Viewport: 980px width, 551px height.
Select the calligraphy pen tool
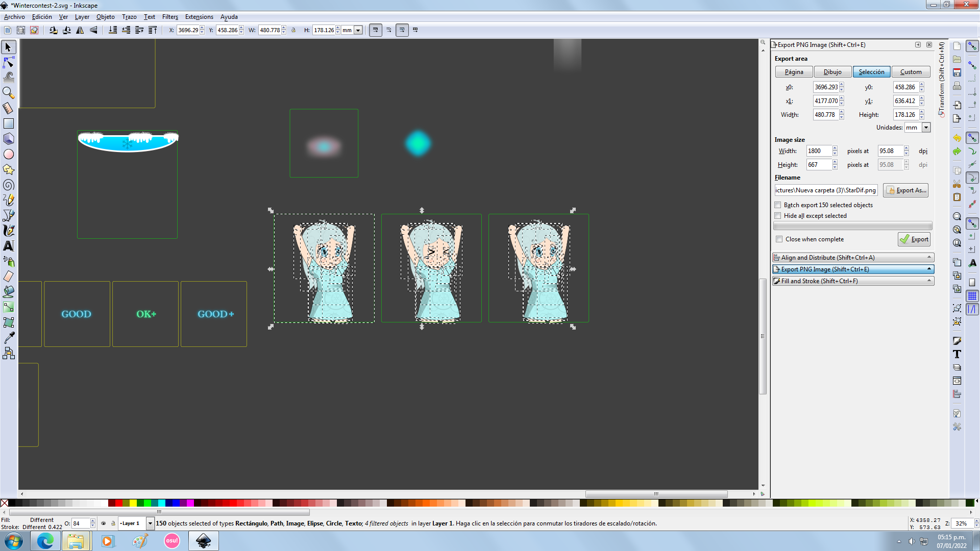click(x=8, y=231)
